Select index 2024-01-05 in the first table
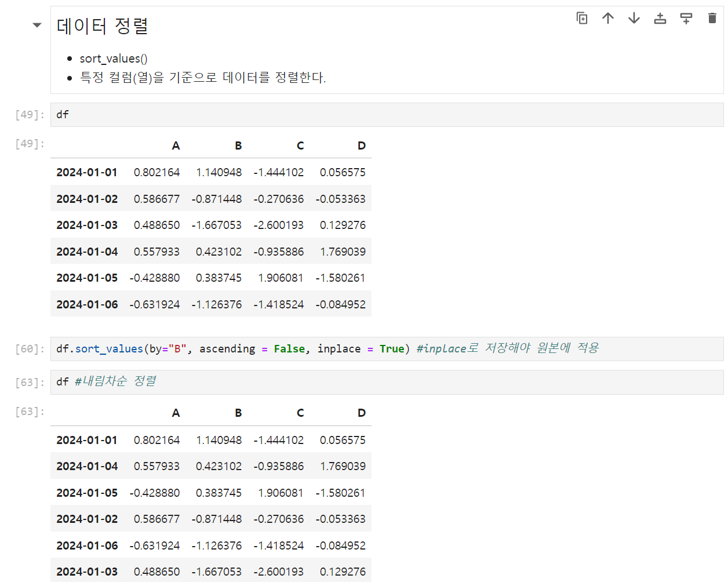Viewport: 728px width, 582px height. pyautogui.click(x=87, y=278)
